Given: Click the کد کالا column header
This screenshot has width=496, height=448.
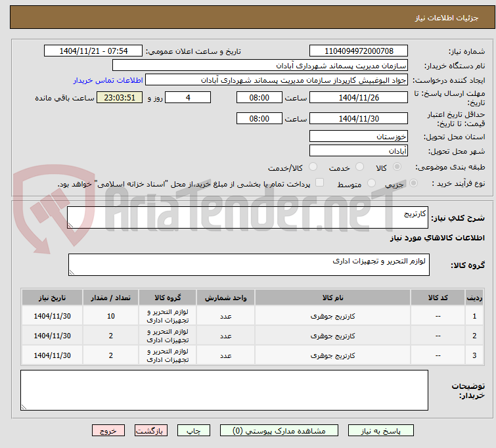Looking at the screenshot, I should (x=438, y=298).
